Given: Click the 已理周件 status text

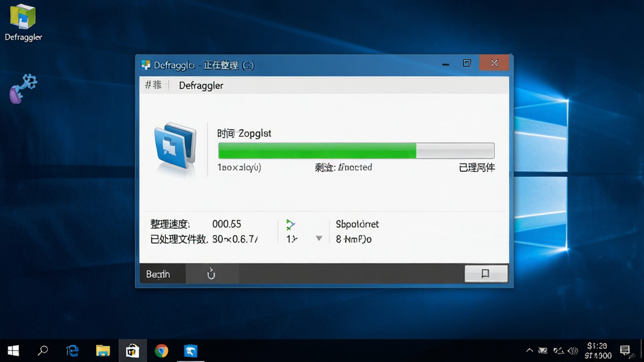Looking at the screenshot, I should pos(477,167).
